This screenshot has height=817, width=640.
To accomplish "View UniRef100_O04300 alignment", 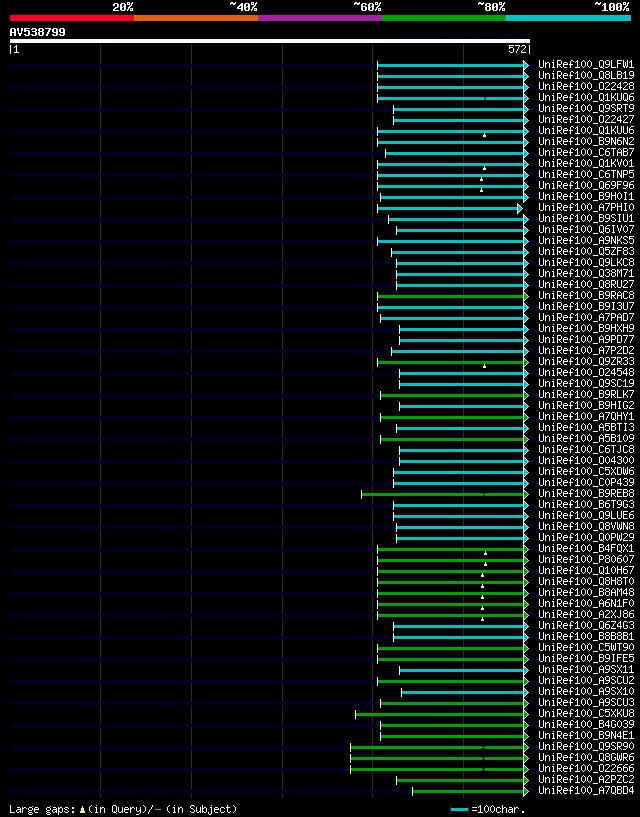I will [586, 460].
